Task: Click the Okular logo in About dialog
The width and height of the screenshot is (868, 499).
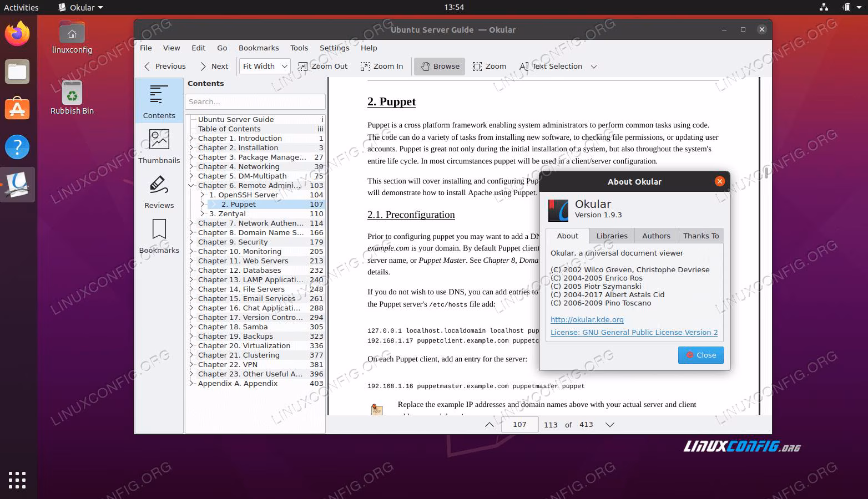Action: [558, 210]
